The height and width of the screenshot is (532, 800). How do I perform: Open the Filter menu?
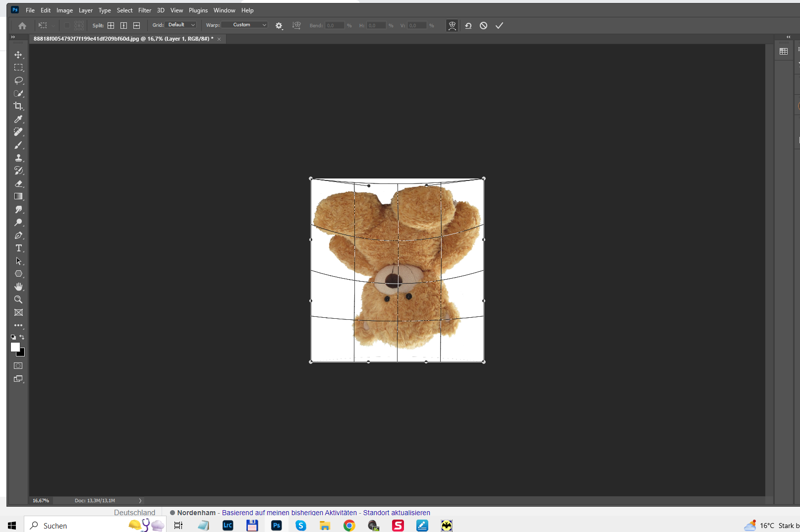click(x=145, y=10)
